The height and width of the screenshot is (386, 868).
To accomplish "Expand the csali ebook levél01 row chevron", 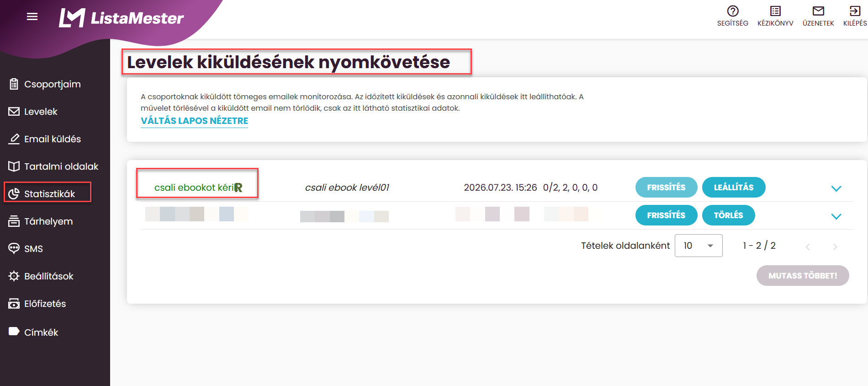I will [836, 188].
